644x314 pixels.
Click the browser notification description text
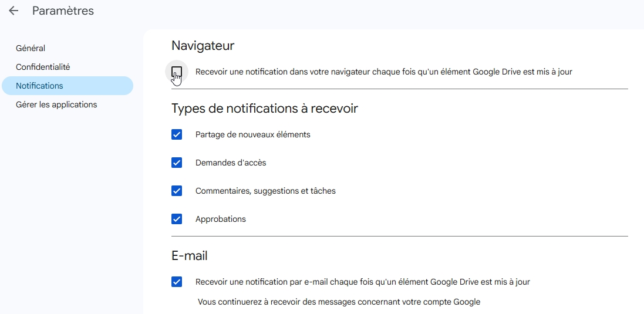coord(383,72)
